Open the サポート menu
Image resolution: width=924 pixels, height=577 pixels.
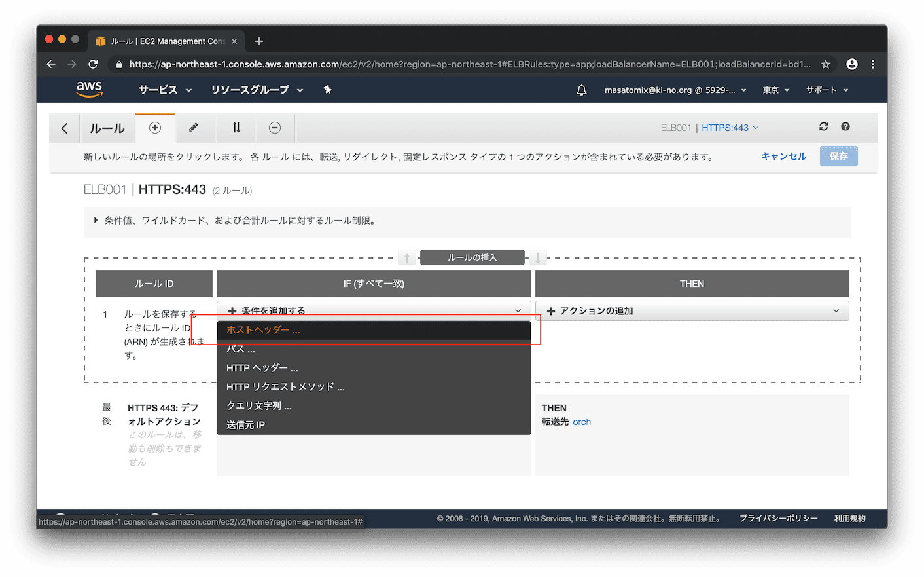point(827,90)
